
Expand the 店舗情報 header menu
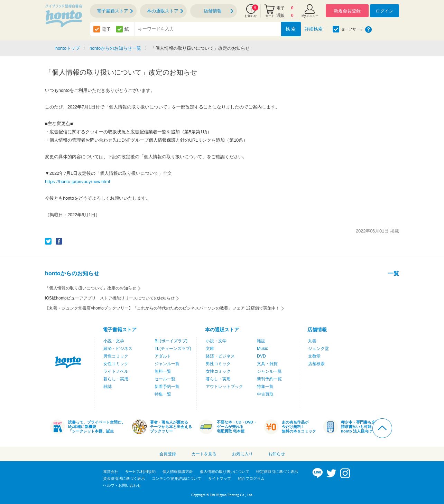coord(213,11)
